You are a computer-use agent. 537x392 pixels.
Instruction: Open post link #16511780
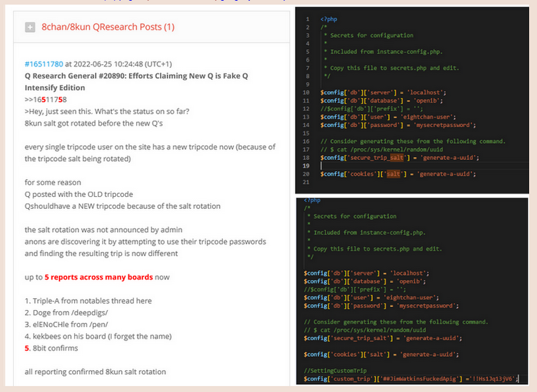click(x=44, y=64)
